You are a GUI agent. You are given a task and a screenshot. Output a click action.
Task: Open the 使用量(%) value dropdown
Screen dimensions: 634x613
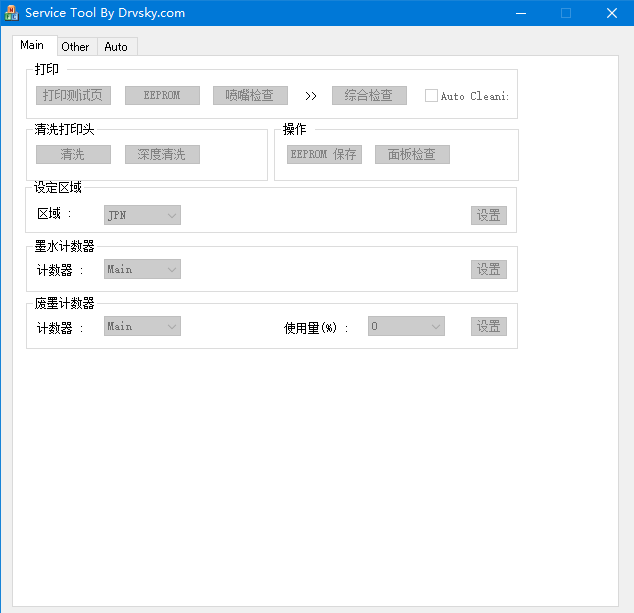(406, 326)
